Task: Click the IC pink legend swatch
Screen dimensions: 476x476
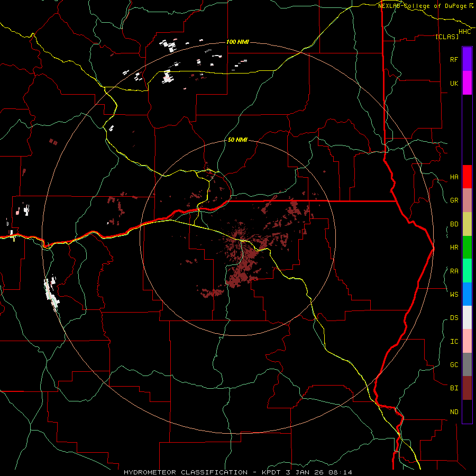Action: pos(467,341)
